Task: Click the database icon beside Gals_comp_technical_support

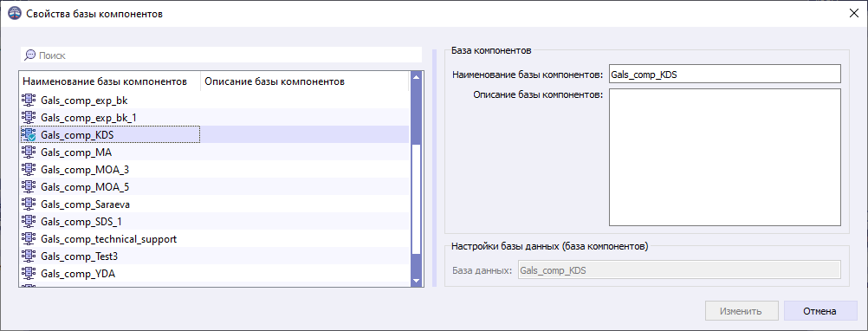Action: (29, 238)
